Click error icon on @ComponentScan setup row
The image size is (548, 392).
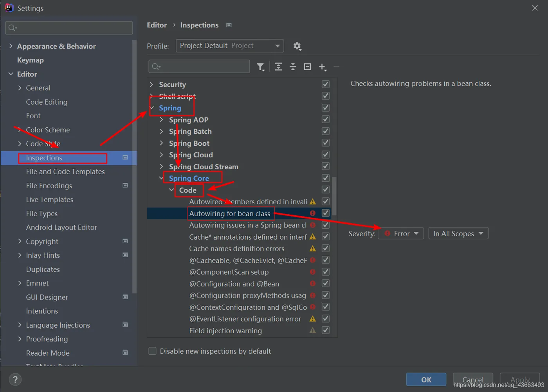tap(312, 272)
